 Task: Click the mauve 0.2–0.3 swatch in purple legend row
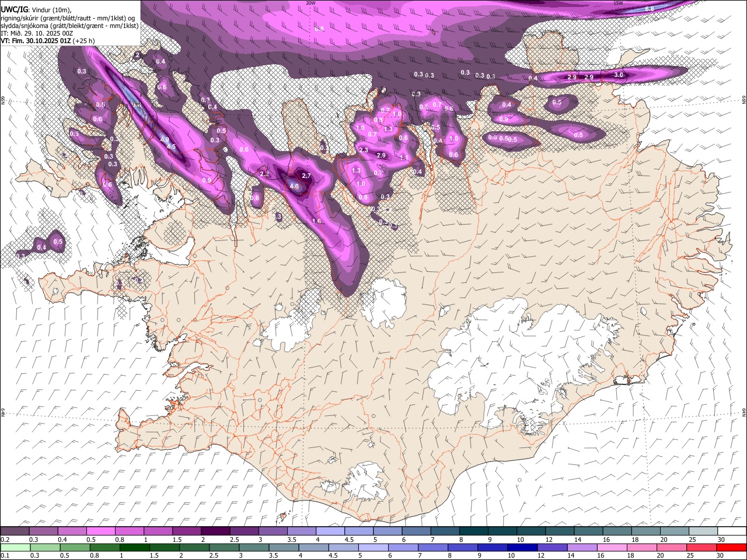click(x=15, y=531)
